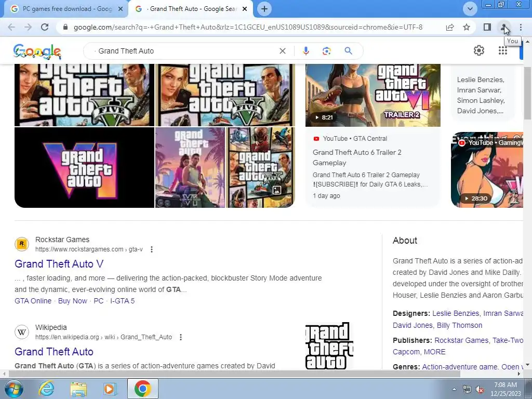Image resolution: width=532 pixels, height=399 pixels.
Task: Open File Explorer from taskbar
Action: [78, 389]
